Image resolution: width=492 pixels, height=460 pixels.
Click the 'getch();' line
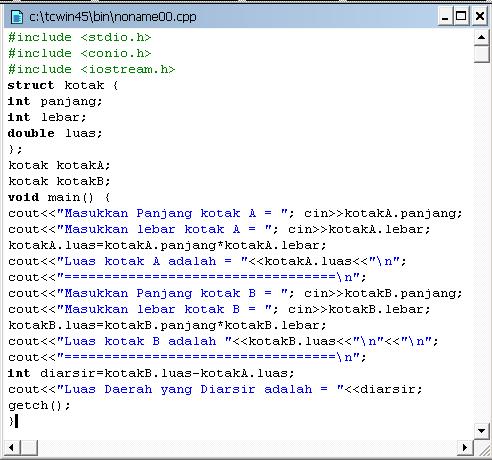click(x=39, y=406)
